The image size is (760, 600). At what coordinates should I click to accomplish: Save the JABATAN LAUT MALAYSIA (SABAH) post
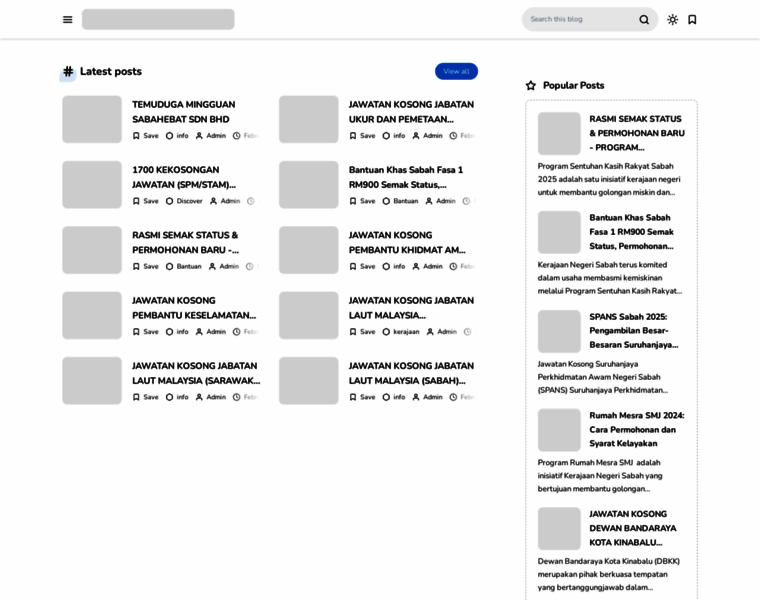tap(362, 397)
